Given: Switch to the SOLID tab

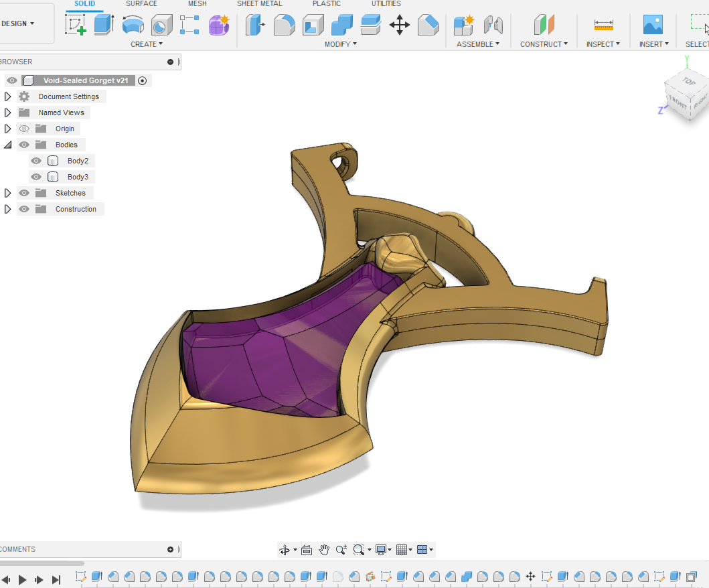Looking at the screenshot, I should pos(84,3).
